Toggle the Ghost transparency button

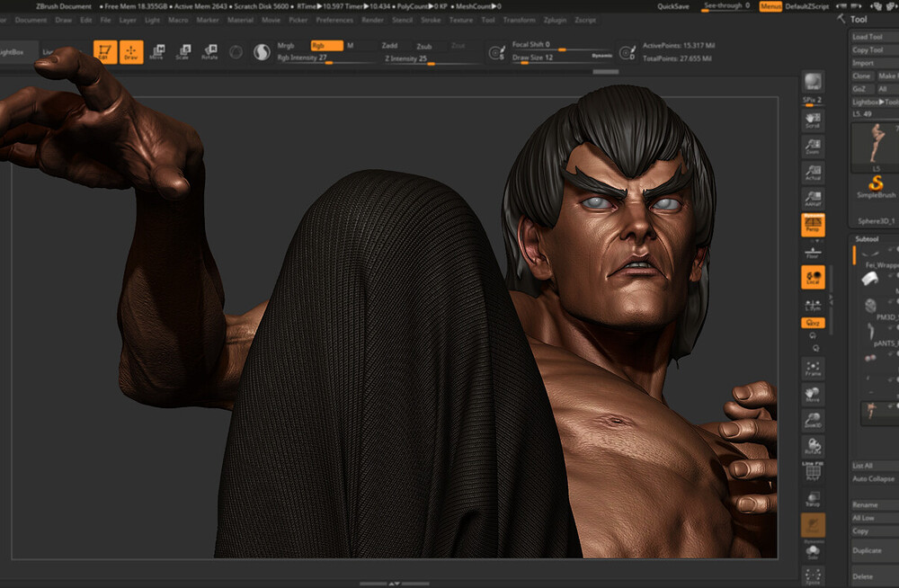click(x=813, y=525)
